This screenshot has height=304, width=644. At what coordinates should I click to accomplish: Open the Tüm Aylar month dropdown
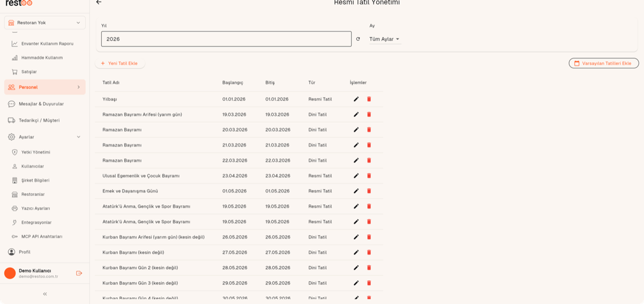click(385, 39)
